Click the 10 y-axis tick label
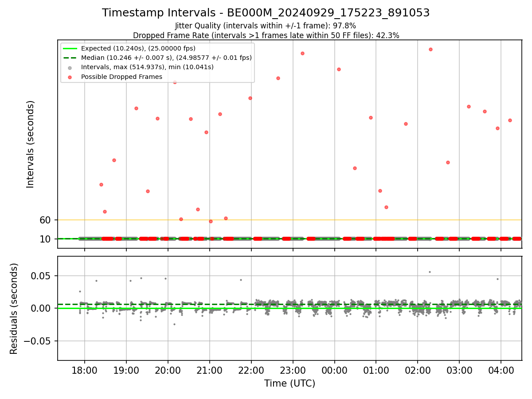 pos(46,239)
